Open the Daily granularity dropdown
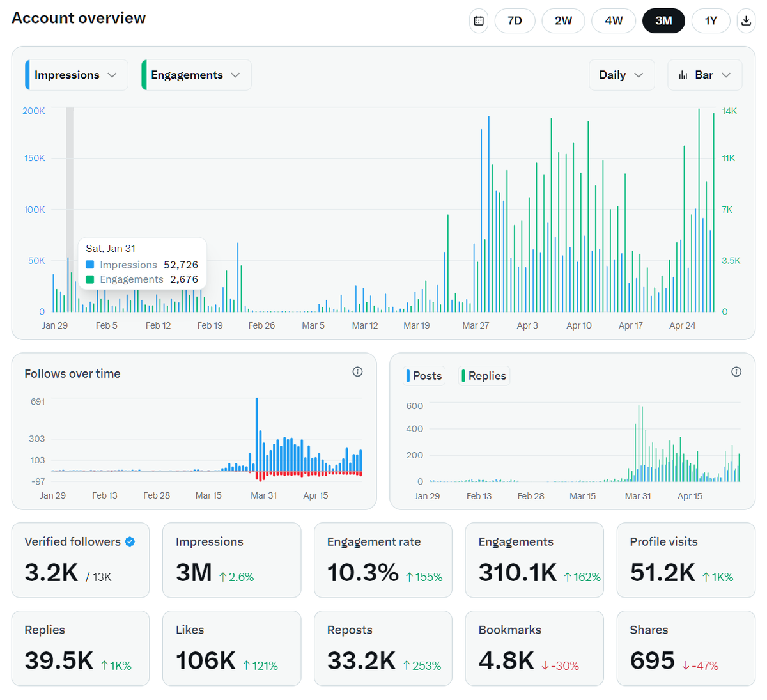 click(x=621, y=75)
